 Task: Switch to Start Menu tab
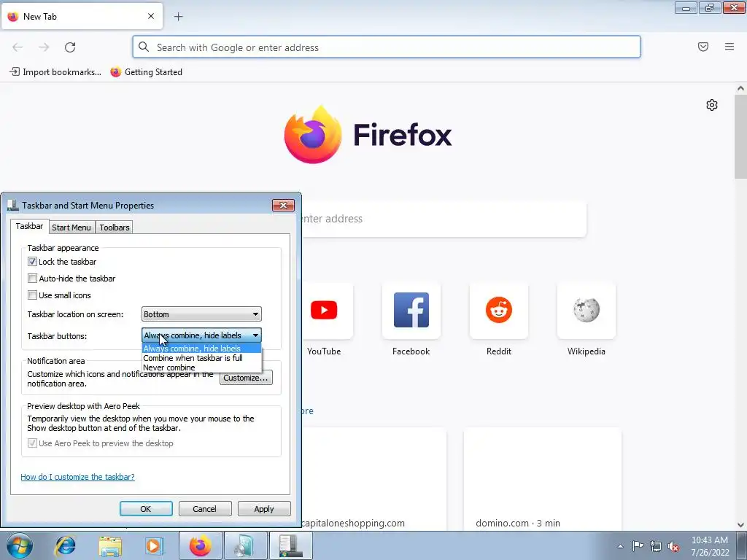(71, 227)
